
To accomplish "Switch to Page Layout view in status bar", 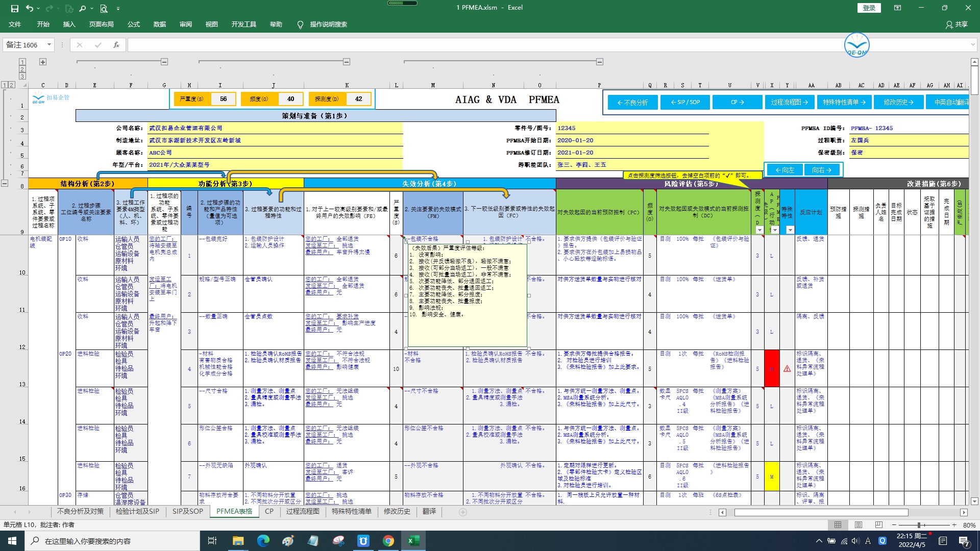I will click(858, 525).
